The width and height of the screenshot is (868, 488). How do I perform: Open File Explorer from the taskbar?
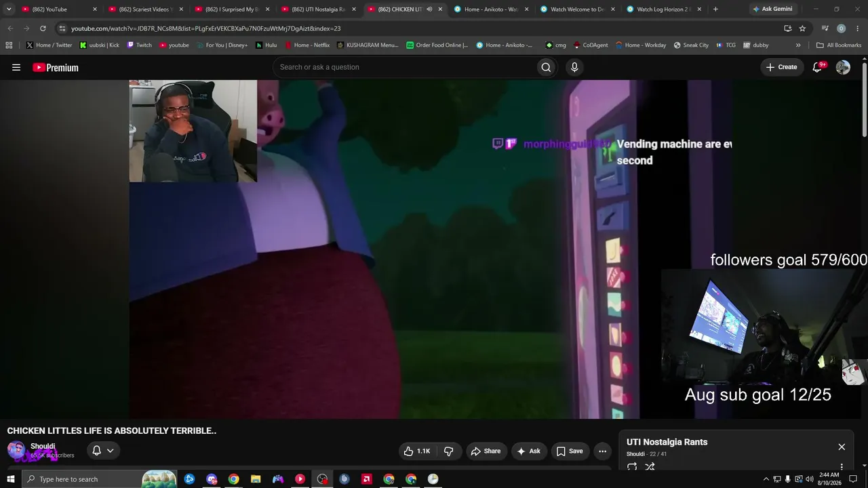tap(256, 479)
